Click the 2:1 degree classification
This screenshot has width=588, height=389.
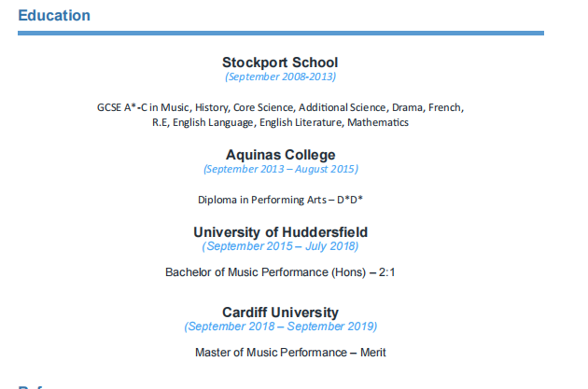pyautogui.click(x=388, y=272)
